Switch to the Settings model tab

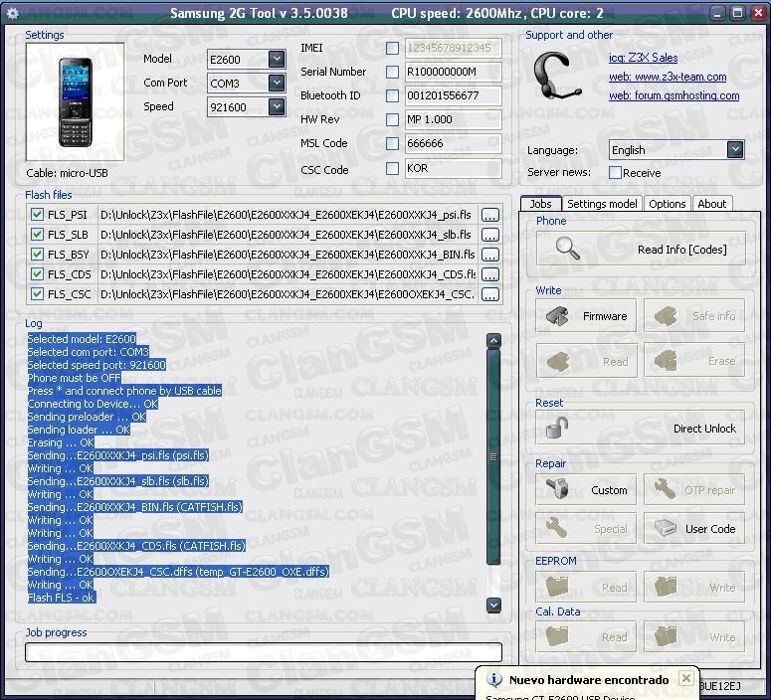602,204
